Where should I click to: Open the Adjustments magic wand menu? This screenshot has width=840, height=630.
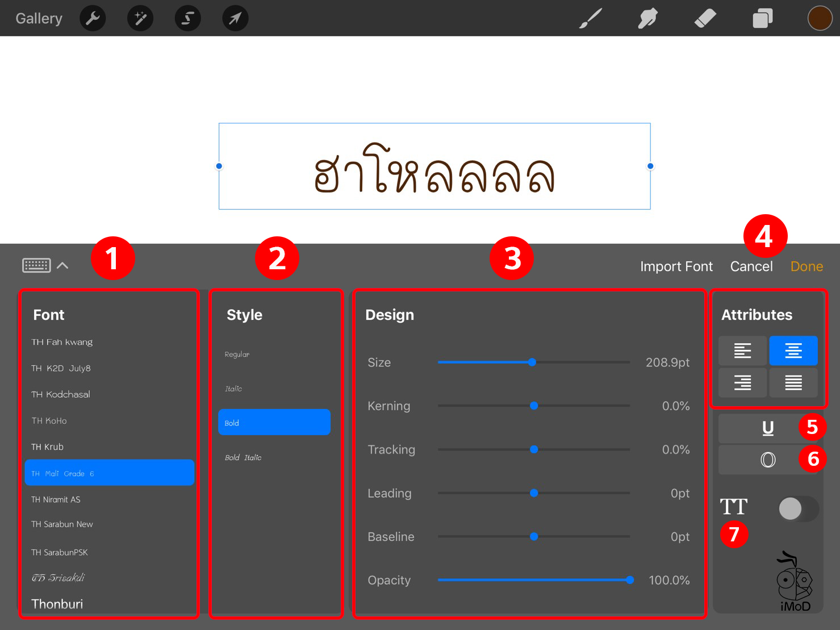point(140,19)
